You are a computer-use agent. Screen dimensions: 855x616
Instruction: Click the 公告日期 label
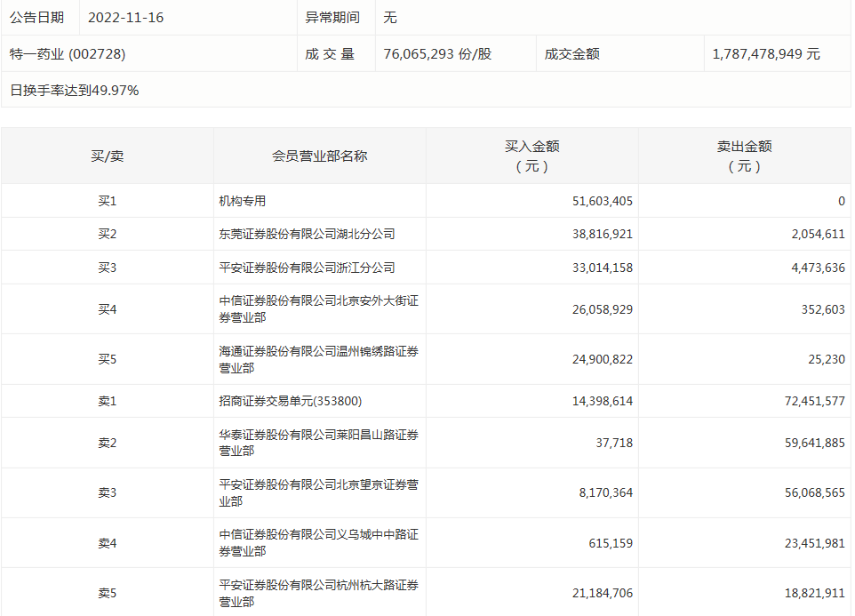pos(36,18)
